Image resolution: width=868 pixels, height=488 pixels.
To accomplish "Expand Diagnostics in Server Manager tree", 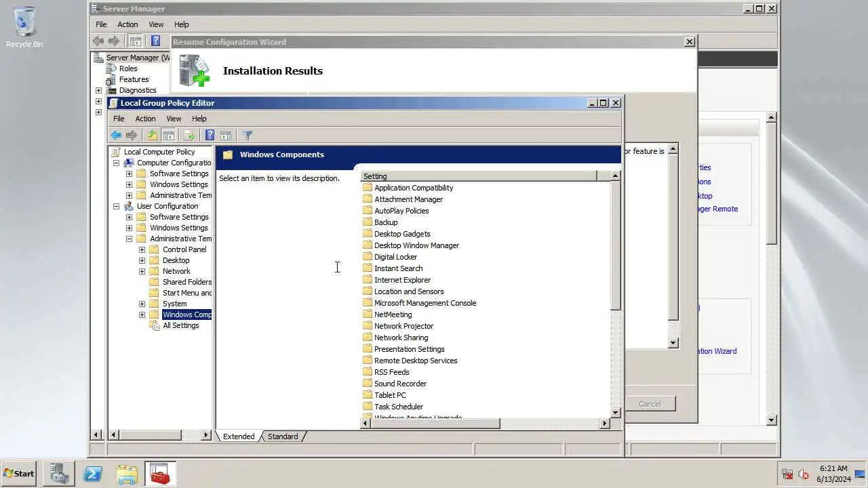I will pos(98,90).
